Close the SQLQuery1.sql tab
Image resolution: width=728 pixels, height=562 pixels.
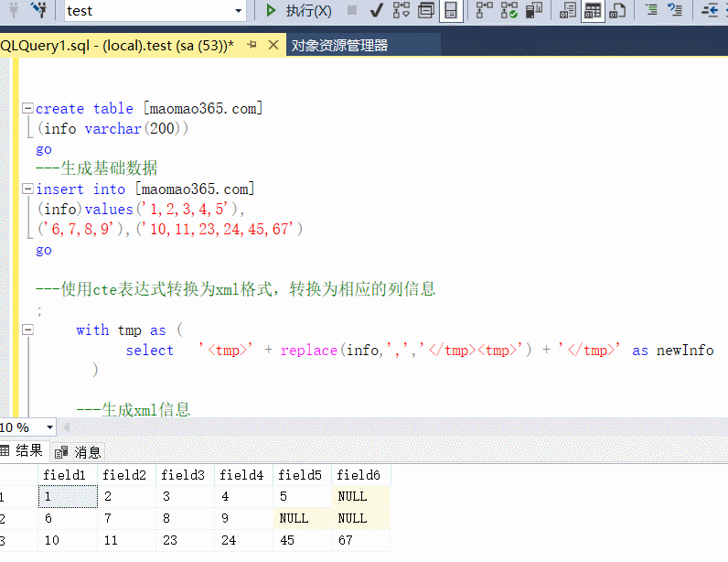tap(273, 45)
